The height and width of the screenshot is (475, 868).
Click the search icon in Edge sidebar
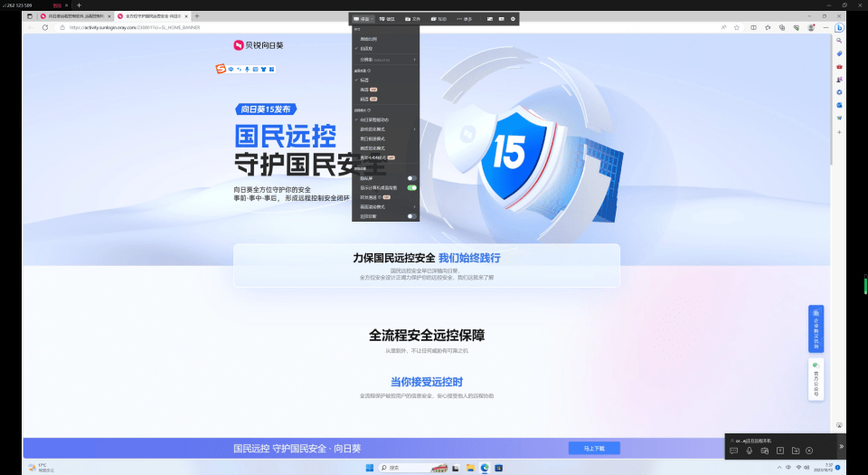pos(839,41)
